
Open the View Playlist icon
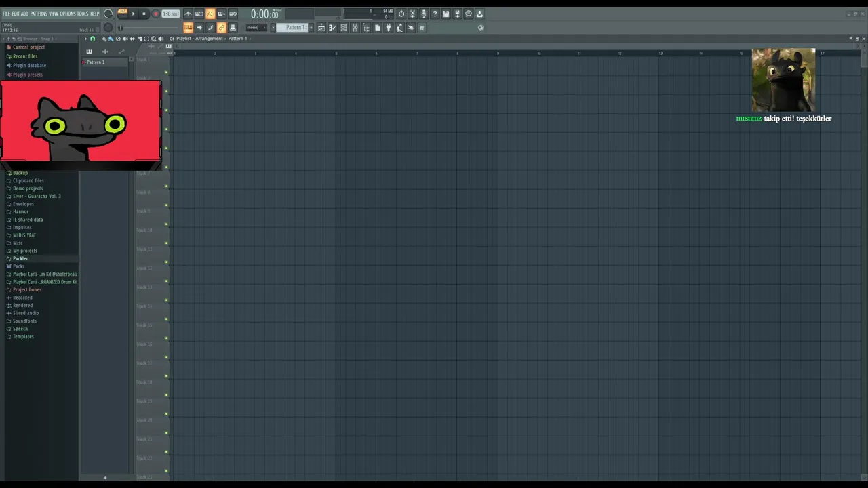tap(321, 28)
